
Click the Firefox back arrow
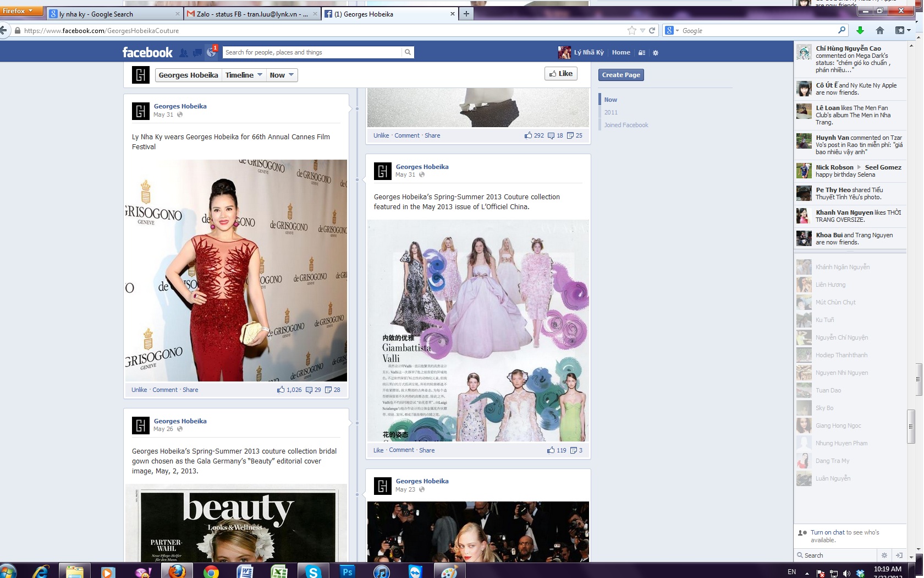coord(4,30)
